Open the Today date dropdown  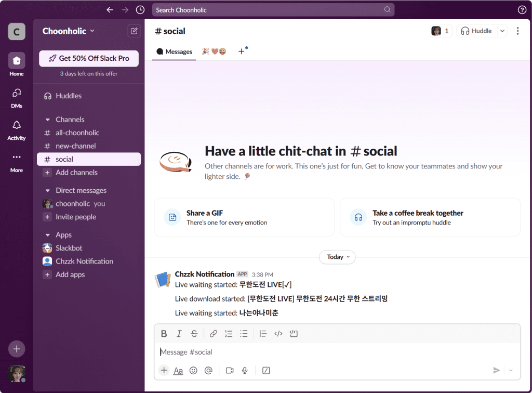338,257
